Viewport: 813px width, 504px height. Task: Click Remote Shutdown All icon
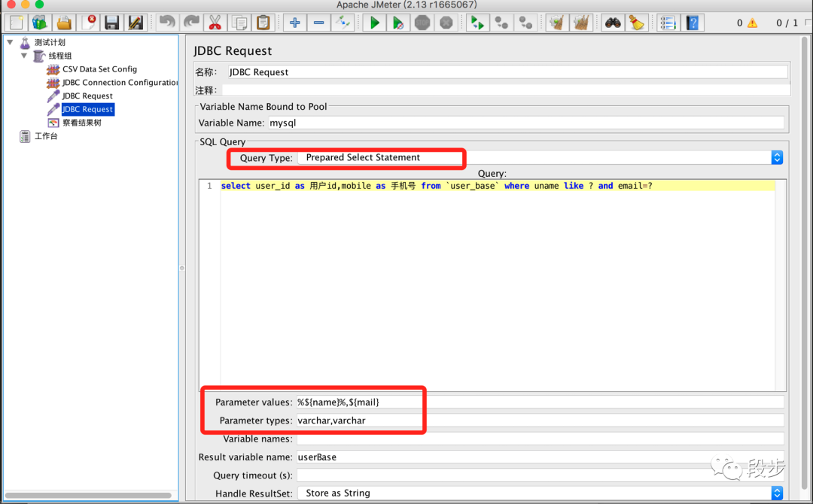[525, 23]
